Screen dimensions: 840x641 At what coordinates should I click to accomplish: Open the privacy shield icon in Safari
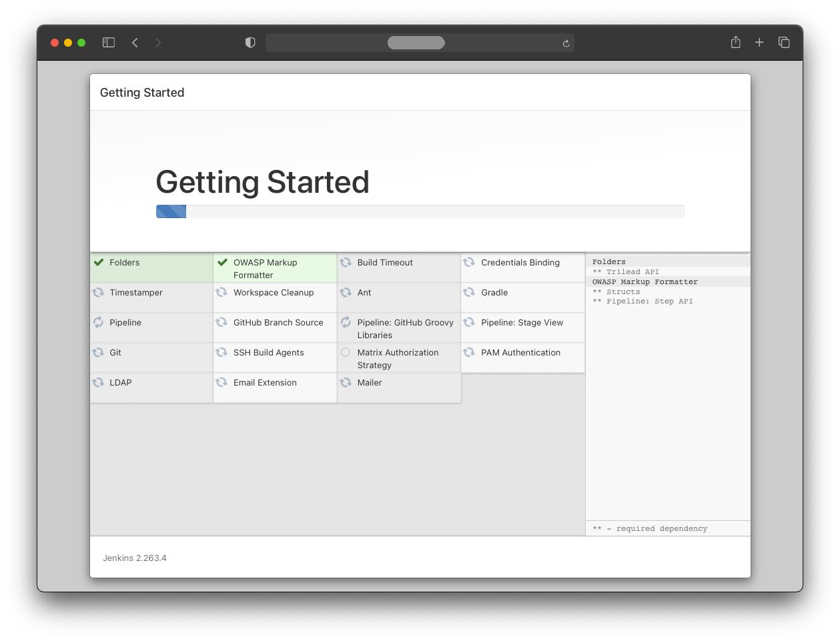(x=250, y=43)
